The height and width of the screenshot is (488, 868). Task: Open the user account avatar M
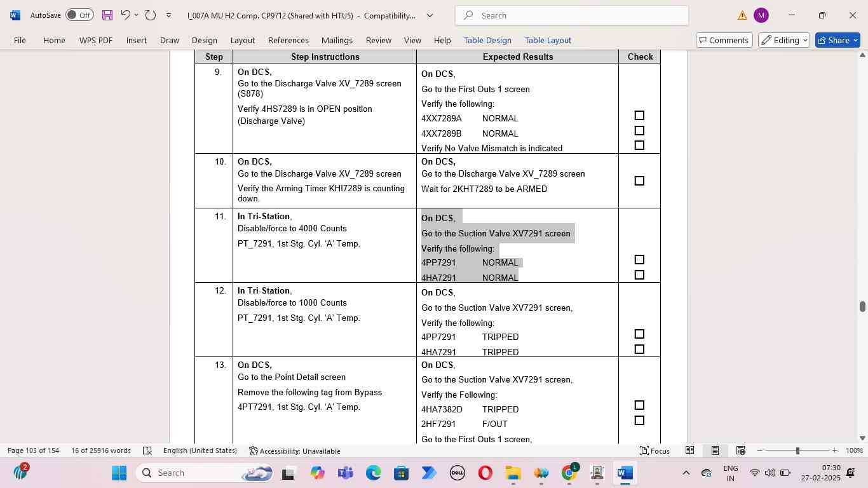tap(761, 15)
